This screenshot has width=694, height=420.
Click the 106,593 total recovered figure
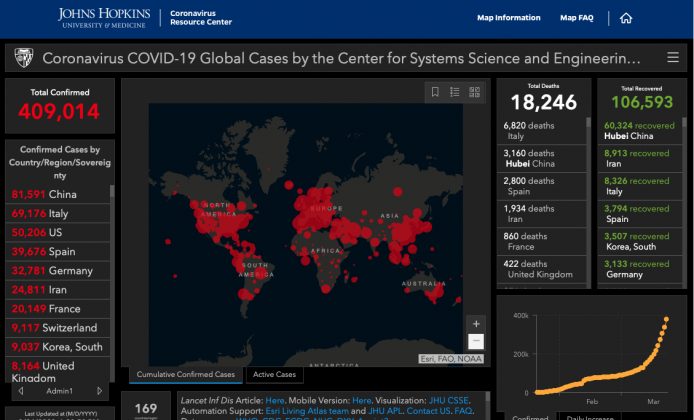642,102
